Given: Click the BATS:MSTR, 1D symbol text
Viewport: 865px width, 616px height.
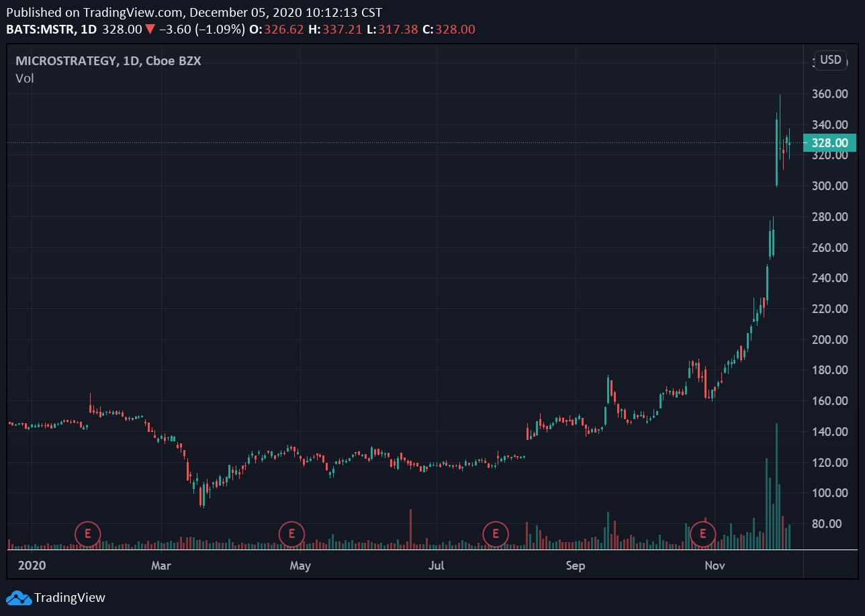Looking at the screenshot, I should tap(51, 30).
